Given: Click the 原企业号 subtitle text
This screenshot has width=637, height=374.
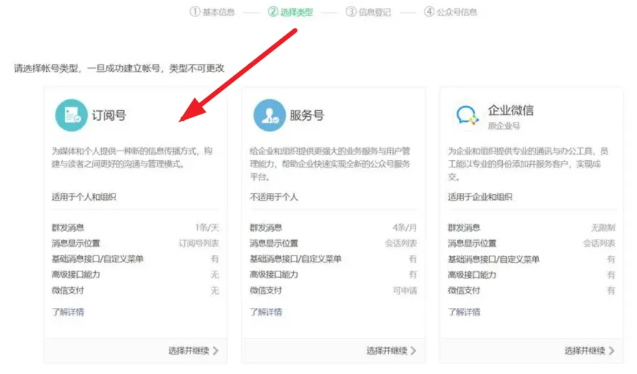Looking at the screenshot, I should tap(504, 125).
